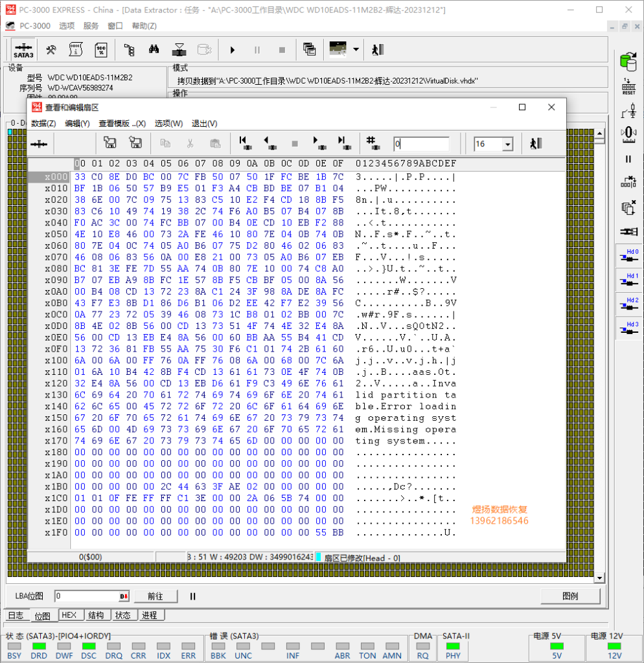The image size is (644, 663).
Task: Toggle head Hd 3 in right sidebar
Action: tap(628, 328)
